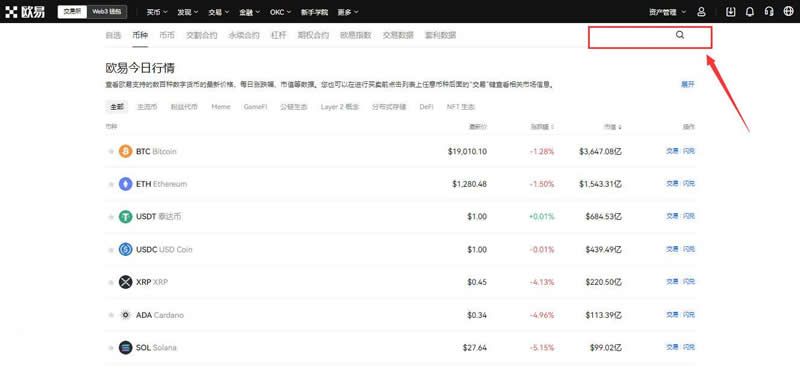Switch to 币币 tab
Screen dimensions: 800x368
[167, 35]
